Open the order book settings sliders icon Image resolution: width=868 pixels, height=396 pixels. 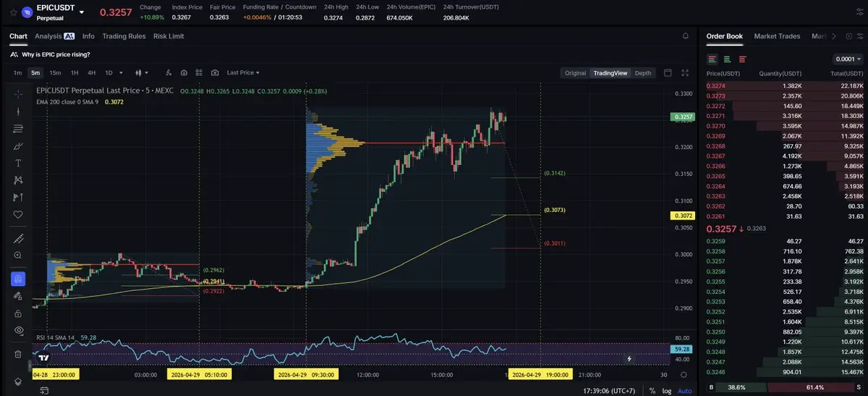860,35
